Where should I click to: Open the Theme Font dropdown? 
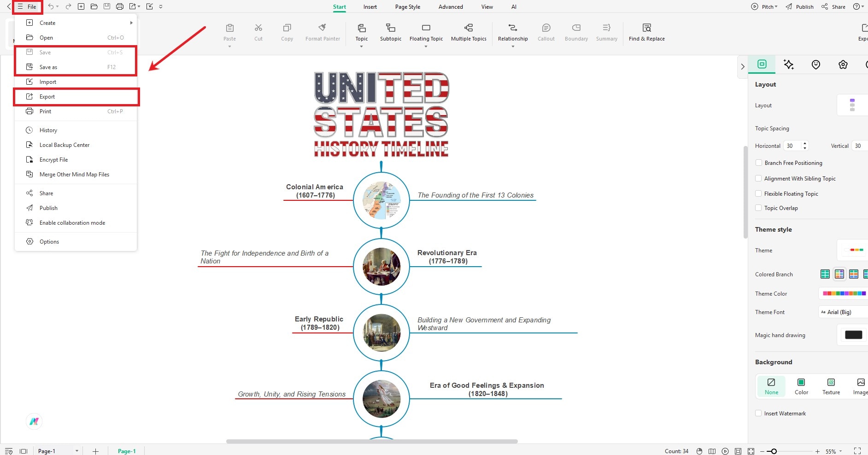[843, 312]
